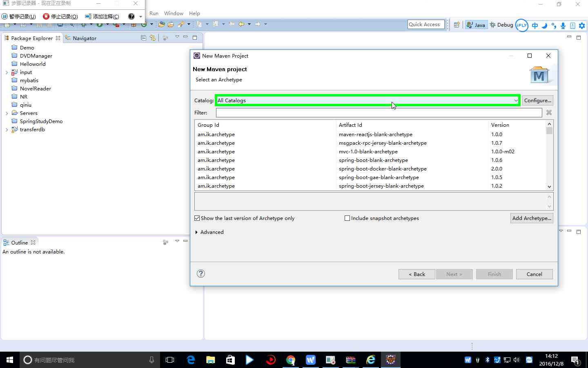Pause recording in Steps Recorder (暂停记录)

(x=18, y=16)
